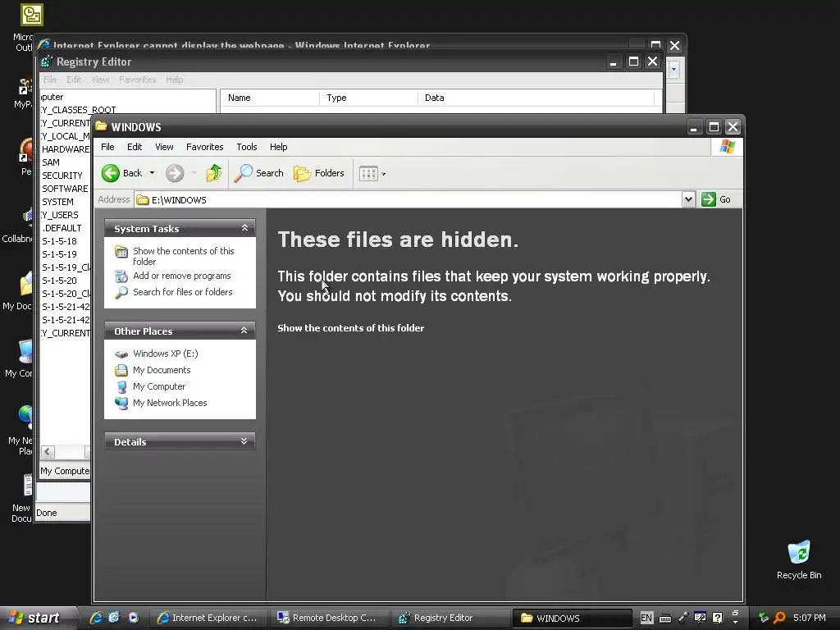840x630 pixels.
Task: Click the Forward arrow button
Action: tap(175, 173)
